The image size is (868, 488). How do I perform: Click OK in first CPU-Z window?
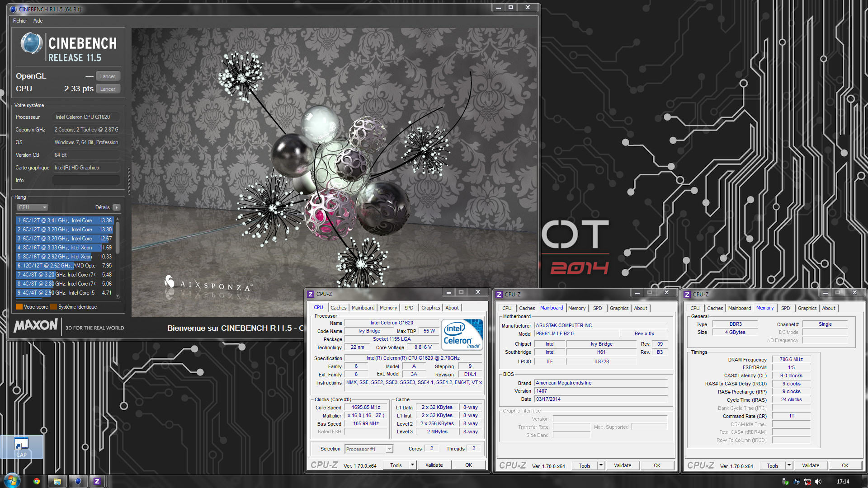469,465
